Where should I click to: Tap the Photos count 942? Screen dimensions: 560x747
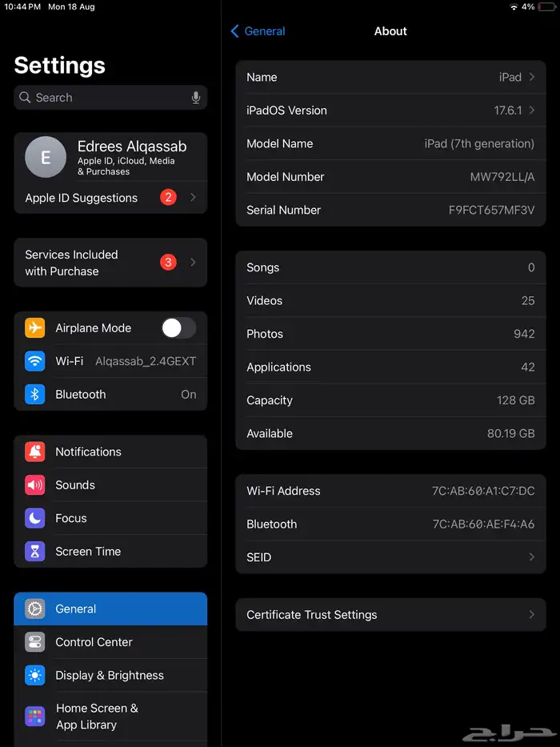click(524, 334)
